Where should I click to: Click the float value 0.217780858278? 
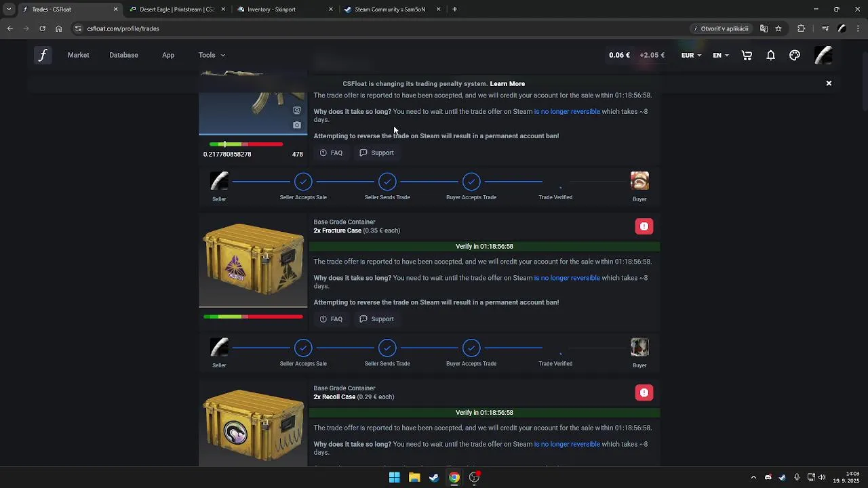pyautogui.click(x=227, y=155)
